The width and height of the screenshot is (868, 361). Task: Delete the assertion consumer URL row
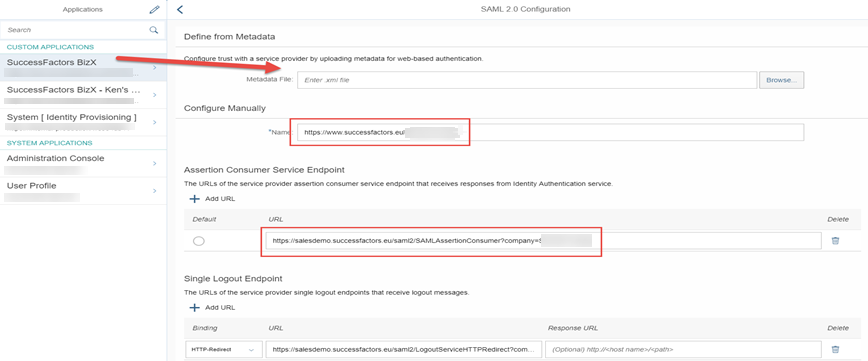click(x=836, y=241)
